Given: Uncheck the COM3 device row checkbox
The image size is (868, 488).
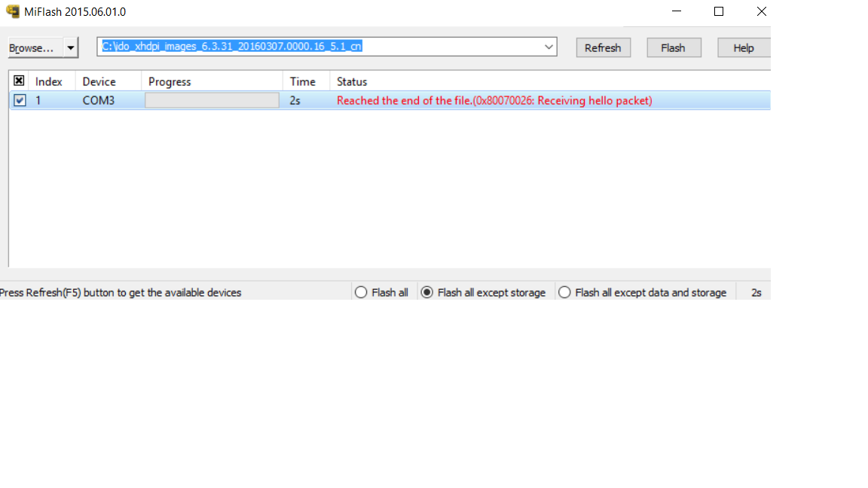Looking at the screenshot, I should click(x=20, y=100).
